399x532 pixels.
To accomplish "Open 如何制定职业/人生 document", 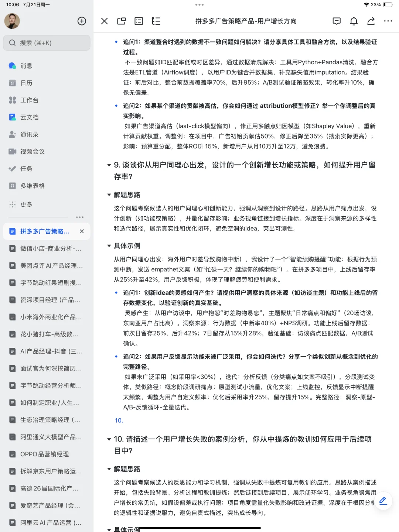I will [47, 403].
